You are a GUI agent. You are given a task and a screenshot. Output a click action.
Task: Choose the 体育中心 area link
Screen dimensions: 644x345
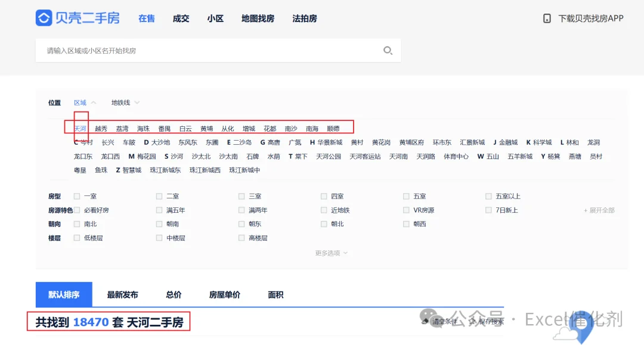(x=456, y=156)
